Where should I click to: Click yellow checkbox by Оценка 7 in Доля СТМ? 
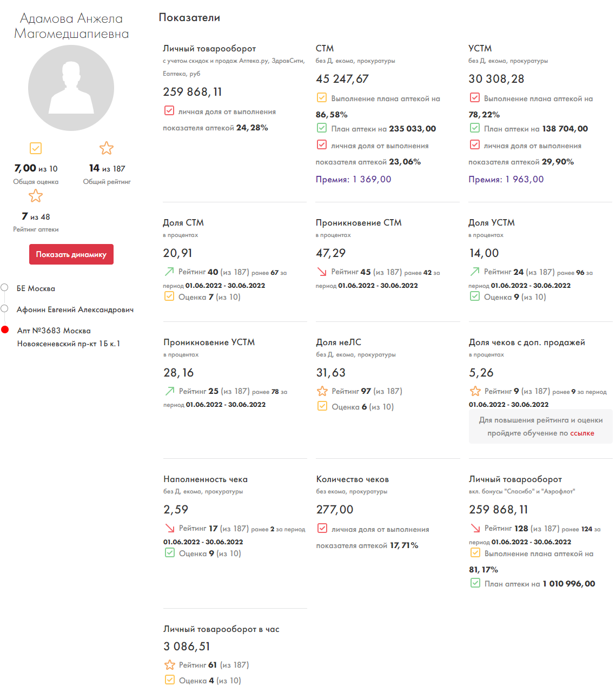click(169, 296)
